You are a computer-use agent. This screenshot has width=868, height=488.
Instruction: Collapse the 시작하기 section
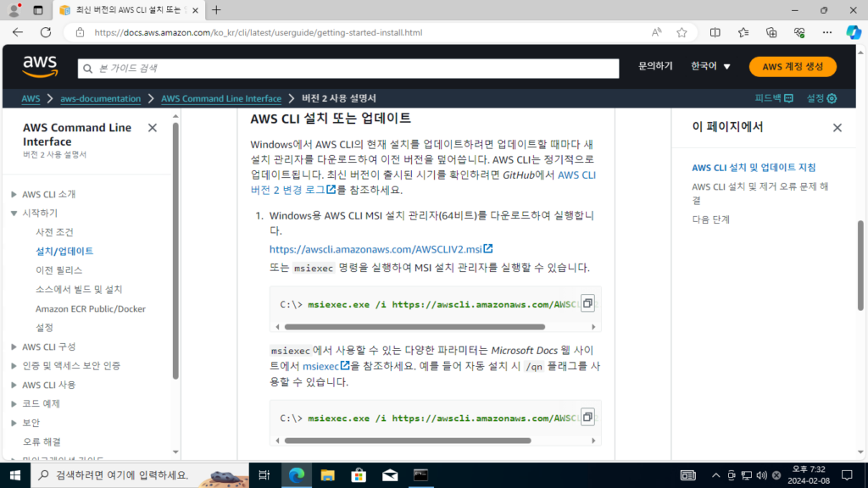coord(14,213)
